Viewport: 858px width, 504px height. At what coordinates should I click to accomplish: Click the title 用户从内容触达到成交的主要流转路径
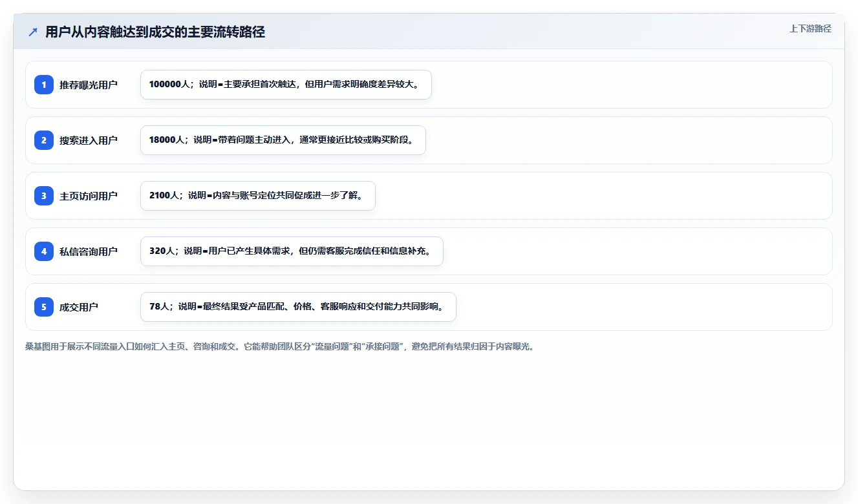tap(155, 32)
